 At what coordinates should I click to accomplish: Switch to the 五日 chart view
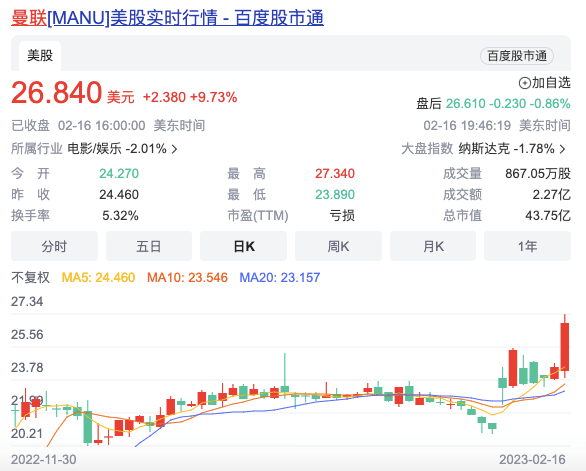149,246
